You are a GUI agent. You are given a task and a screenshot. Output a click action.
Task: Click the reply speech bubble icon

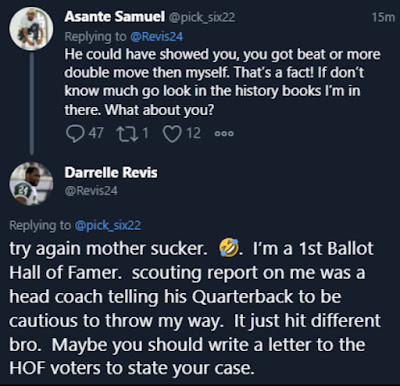point(75,134)
